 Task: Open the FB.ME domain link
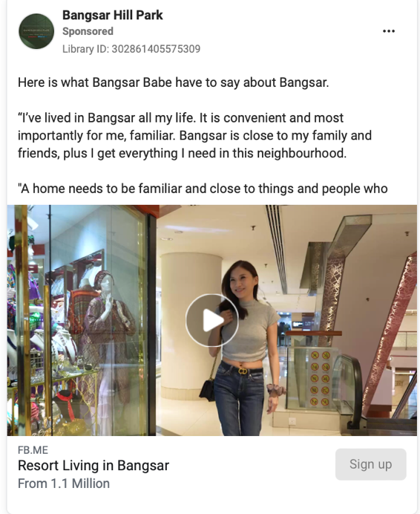click(33, 450)
